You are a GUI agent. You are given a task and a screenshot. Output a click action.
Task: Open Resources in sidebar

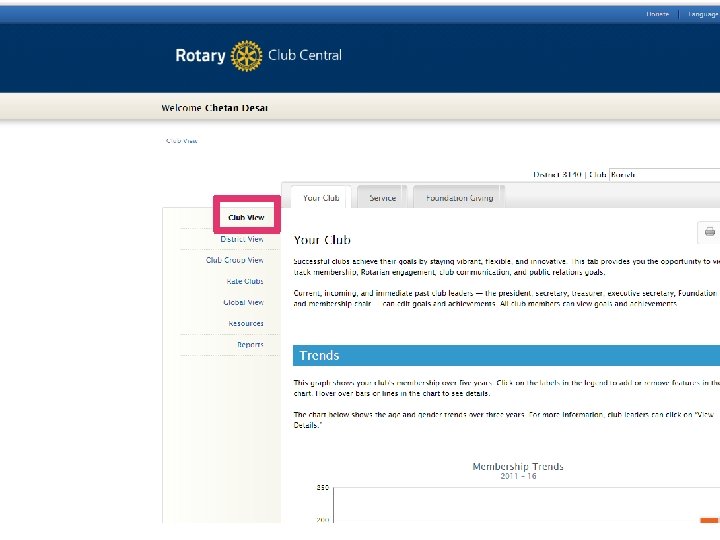[246, 324]
